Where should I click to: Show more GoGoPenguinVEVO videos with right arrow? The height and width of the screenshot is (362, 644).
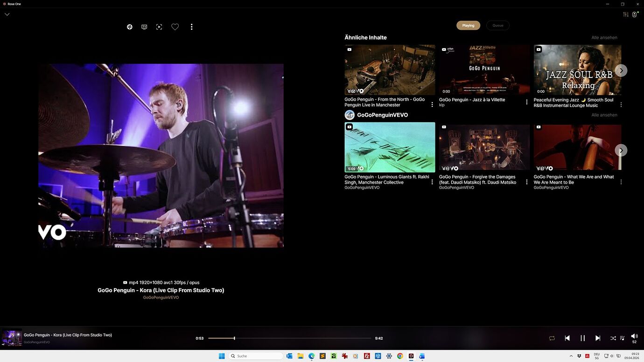621,150
